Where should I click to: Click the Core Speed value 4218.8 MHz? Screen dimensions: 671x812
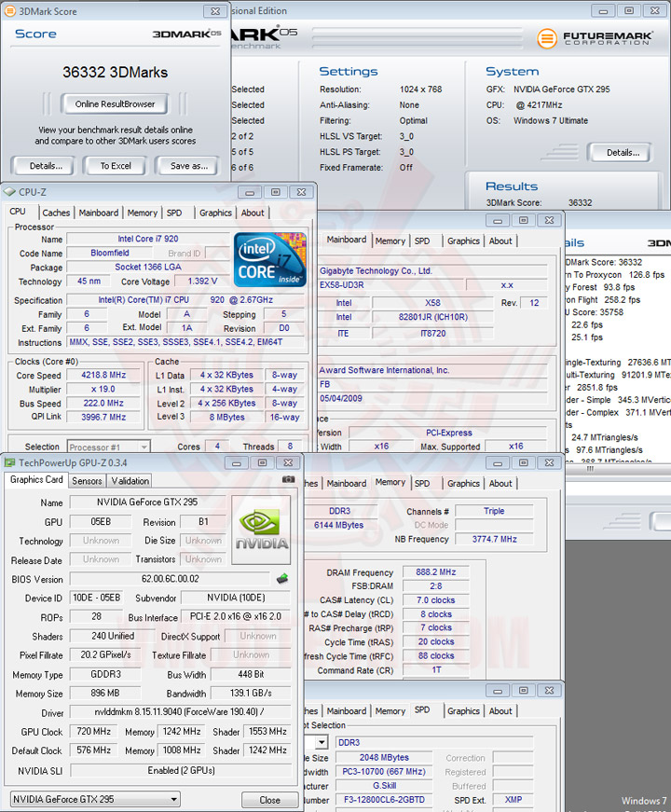(x=103, y=375)
